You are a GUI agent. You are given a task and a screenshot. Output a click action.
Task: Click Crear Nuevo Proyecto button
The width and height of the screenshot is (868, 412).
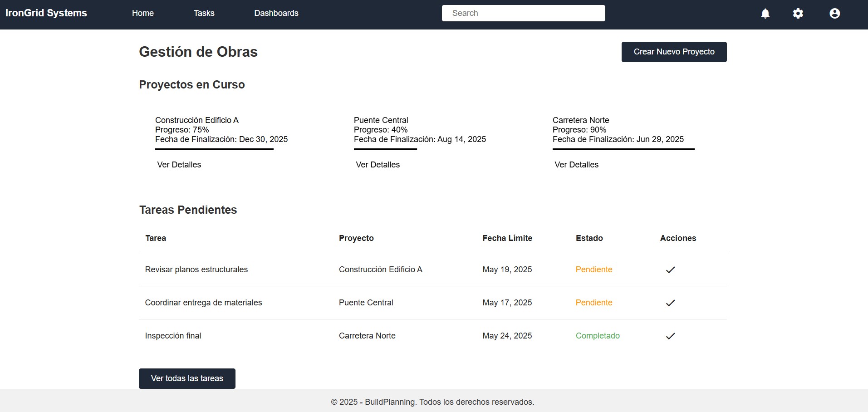(x=674, y=52)
